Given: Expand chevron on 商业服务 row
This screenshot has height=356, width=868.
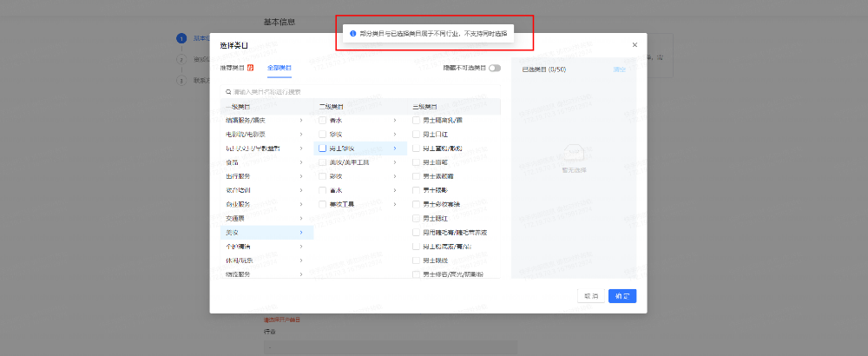Looking at the screenshot, I should pyautogui.click(x=301, y=204).
